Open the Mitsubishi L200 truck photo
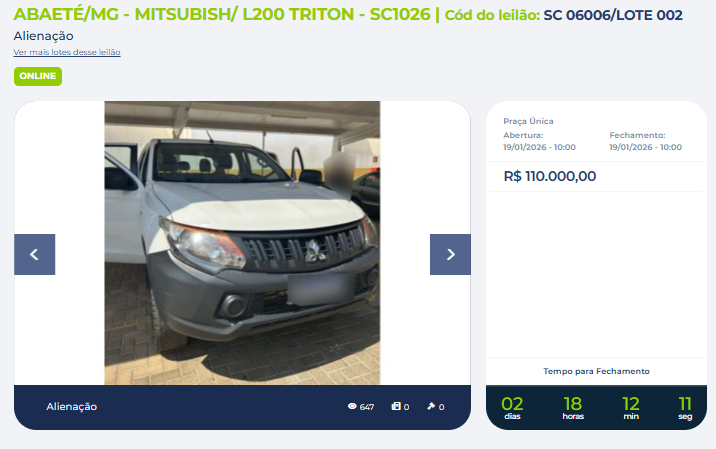 (242, 243)
